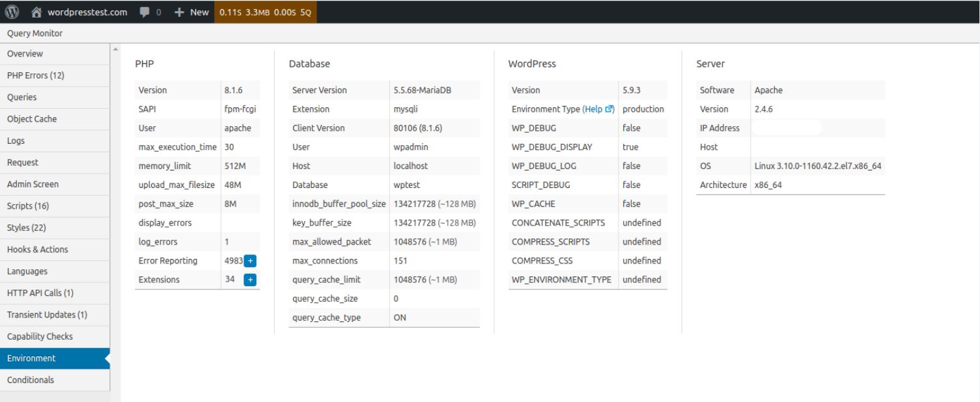Click WP_ENVIRONMENT_TYPE undefined value
Viewport: 980px width, 402px height.
click(641, 280)
